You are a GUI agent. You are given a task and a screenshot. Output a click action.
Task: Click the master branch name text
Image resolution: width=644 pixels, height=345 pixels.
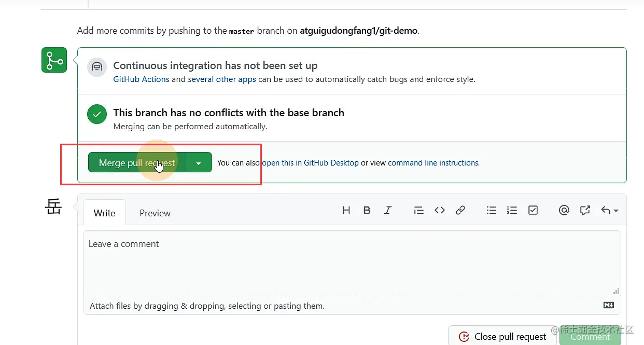click(242, 31)
